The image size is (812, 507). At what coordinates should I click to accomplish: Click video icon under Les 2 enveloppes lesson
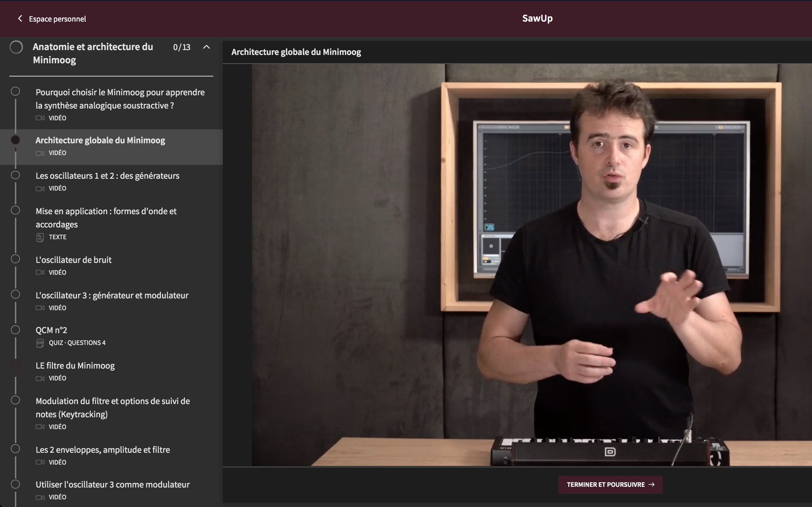[x=40, y=462]
